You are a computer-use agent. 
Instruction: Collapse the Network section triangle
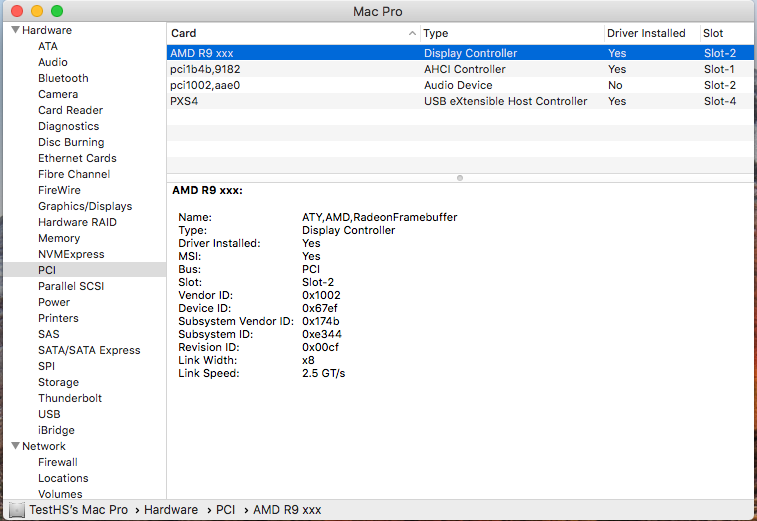15,446
